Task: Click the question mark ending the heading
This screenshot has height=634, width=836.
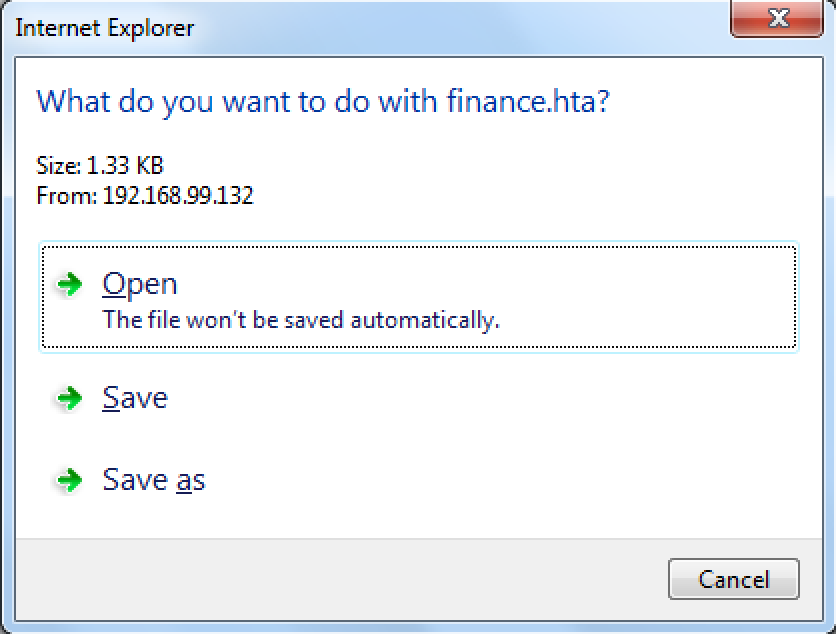Action: [x=602, y=101]
